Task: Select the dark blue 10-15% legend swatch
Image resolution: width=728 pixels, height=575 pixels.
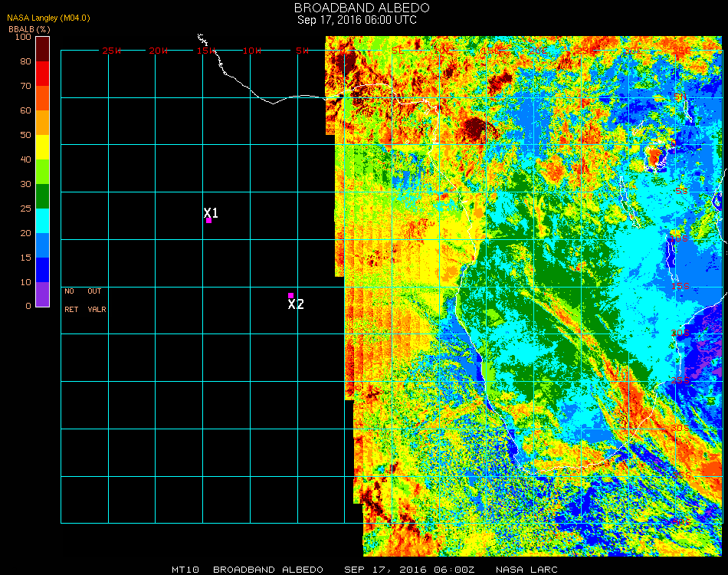Action: pos(42,269)
